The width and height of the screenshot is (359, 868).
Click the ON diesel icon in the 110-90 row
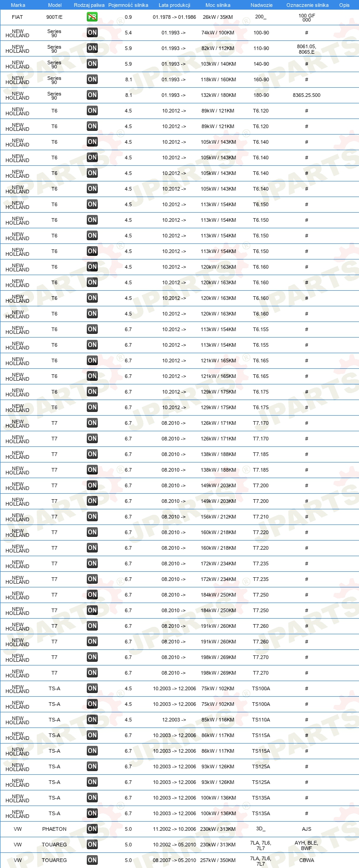[x=92, y=48]
